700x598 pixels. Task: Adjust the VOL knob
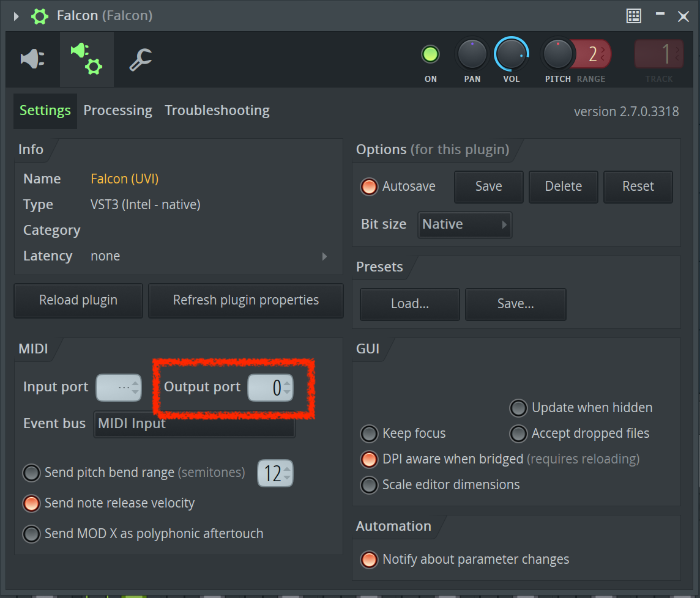[511, 56]
